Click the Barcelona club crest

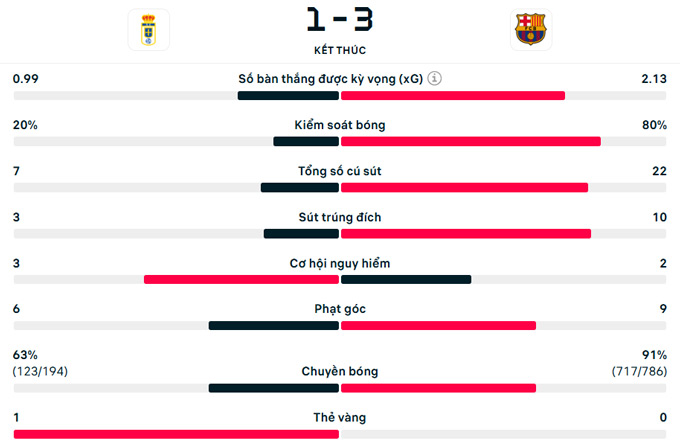(x=530, y=29)
